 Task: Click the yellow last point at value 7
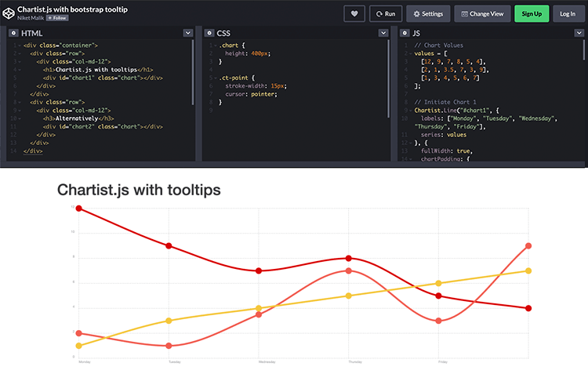click(528, 270)
